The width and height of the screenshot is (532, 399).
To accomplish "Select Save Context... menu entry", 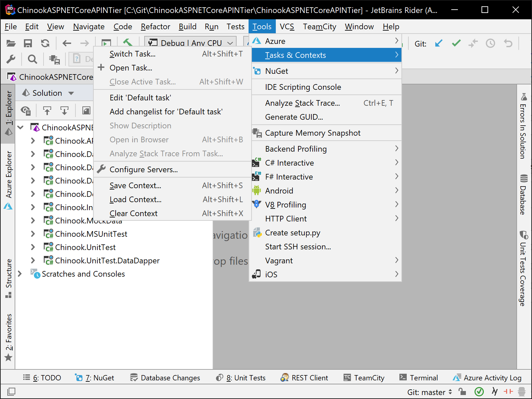I will point(172,185).
